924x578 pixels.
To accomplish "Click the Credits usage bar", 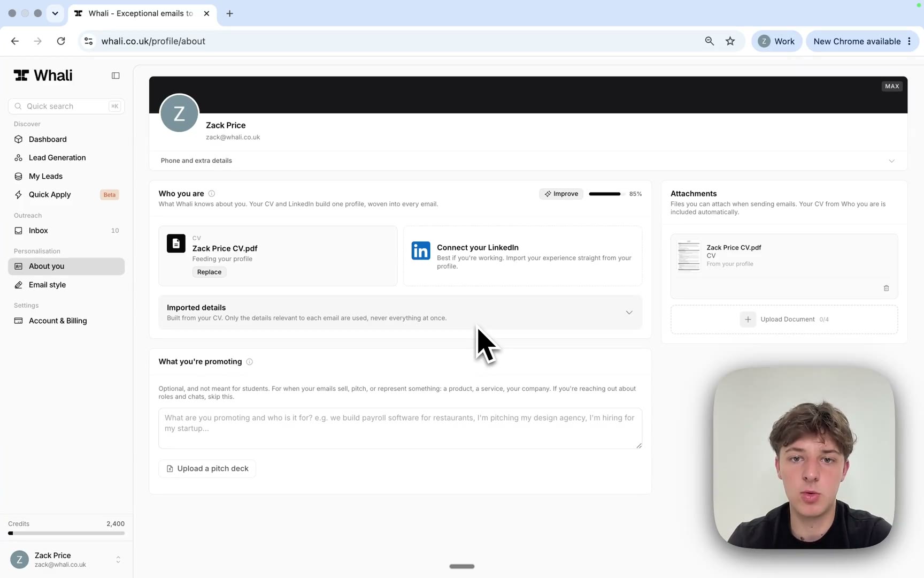I will (66, 534).
